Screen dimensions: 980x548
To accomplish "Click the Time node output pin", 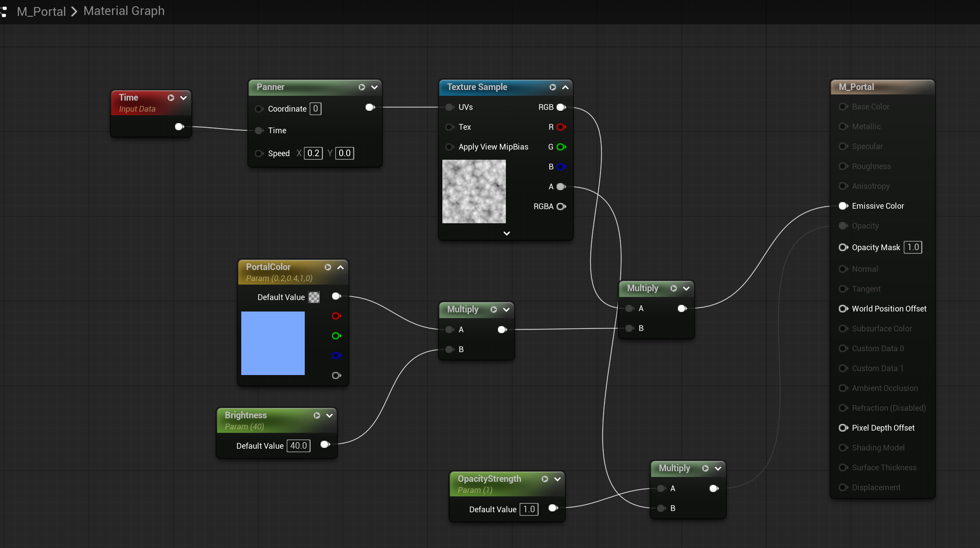I will [179, 127].
